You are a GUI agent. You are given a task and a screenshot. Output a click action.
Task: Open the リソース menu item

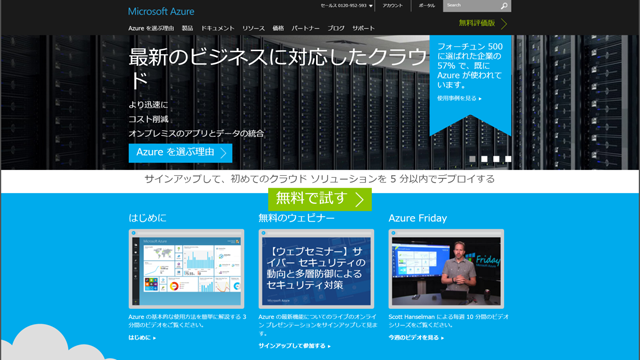(x=253, y=28)
